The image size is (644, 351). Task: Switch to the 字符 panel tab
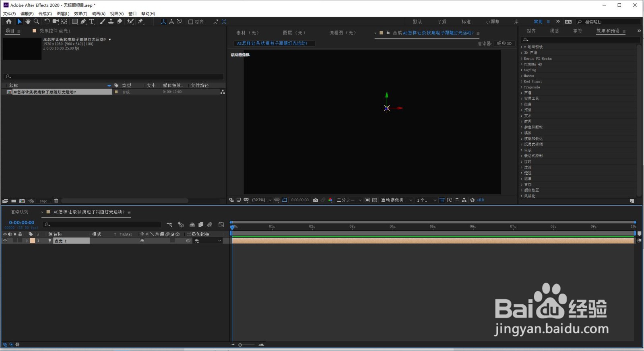point(578,31)
